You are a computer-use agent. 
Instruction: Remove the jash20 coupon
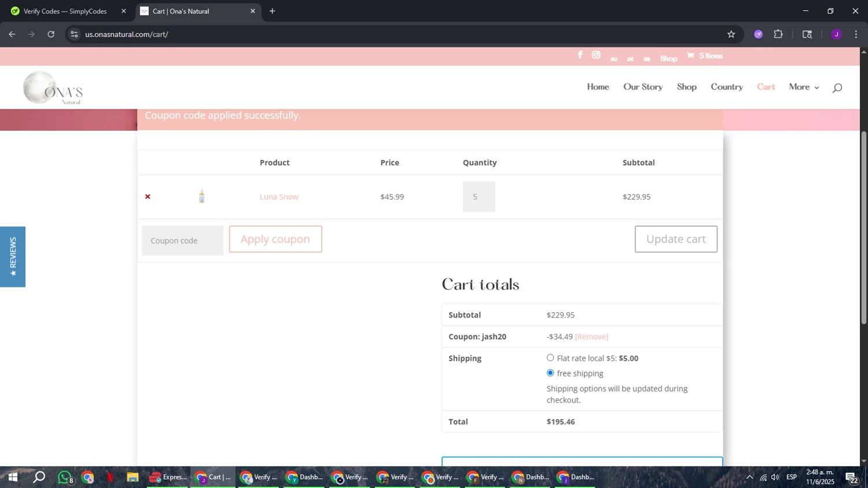tap(591, 337)
